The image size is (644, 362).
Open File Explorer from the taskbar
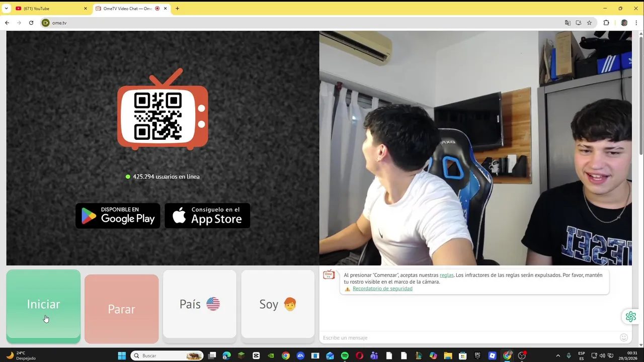coord(448,355)
